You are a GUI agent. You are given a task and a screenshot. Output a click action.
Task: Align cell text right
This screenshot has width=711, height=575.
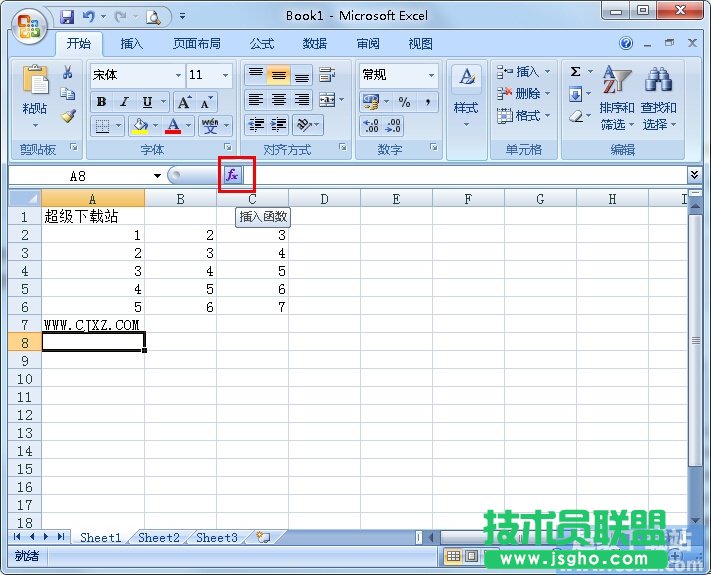point(302,99)
